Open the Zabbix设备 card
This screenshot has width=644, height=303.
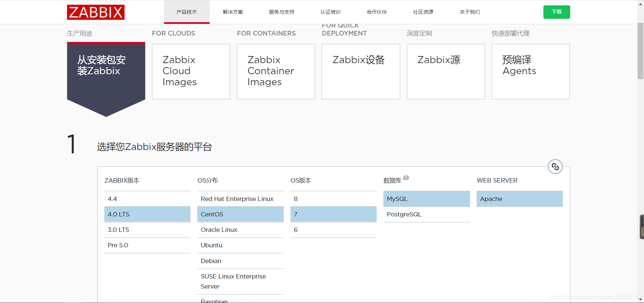[361, 71]
